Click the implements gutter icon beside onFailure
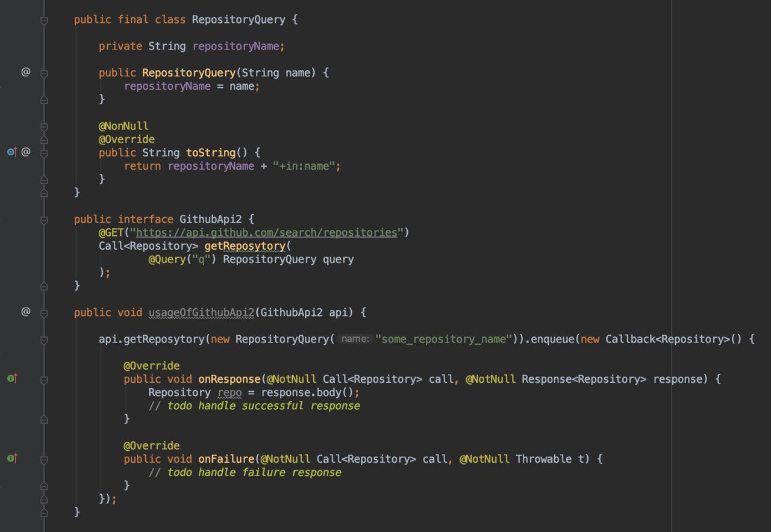 [x=13, y=459]
